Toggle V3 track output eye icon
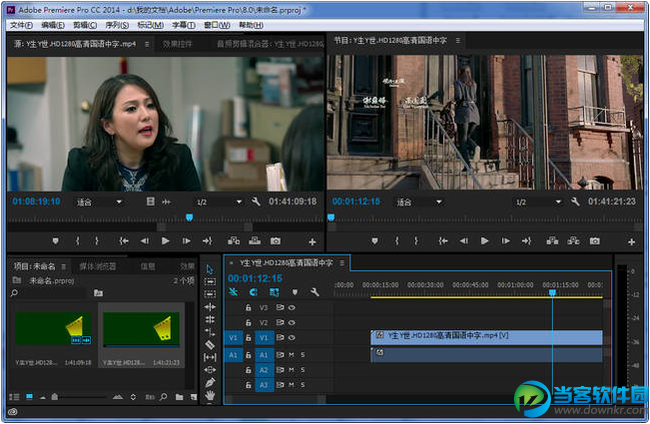Viewport: 650px width, 424px height. point(291,307)
